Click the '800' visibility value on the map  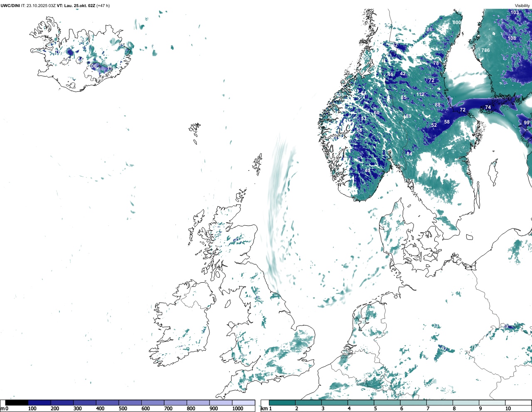pos(457,22)
